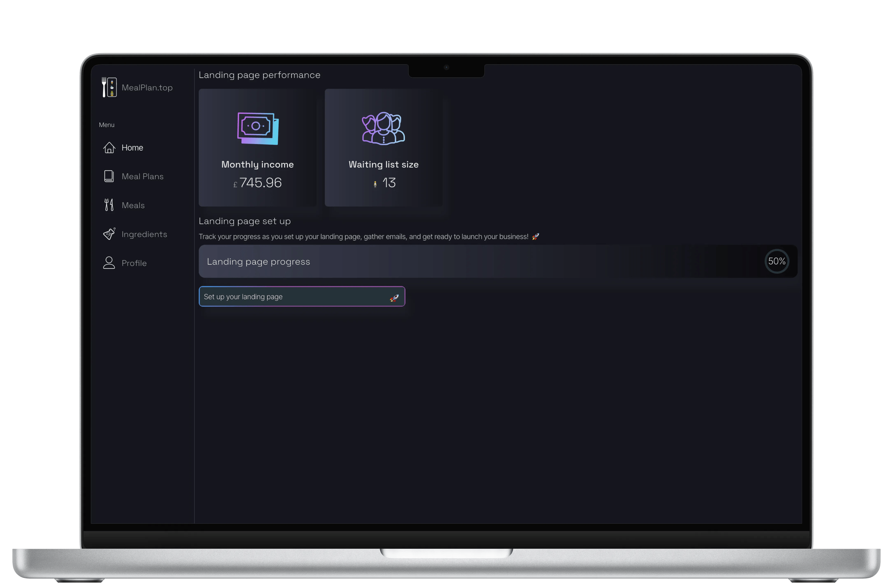Click the Landing page performance heading

click(259, 75)
